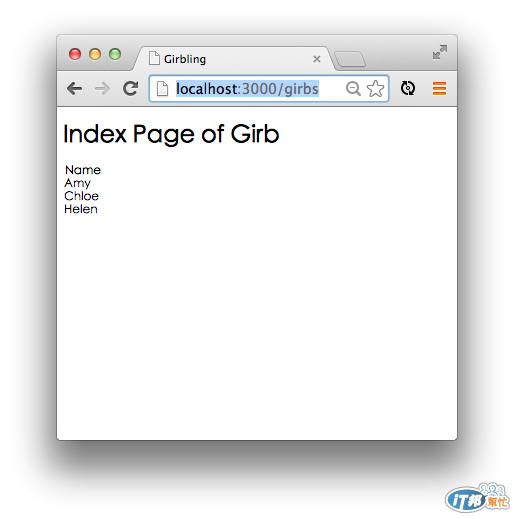
Task: Click the Index Page of Girb heading
Action: coord(171,134)
